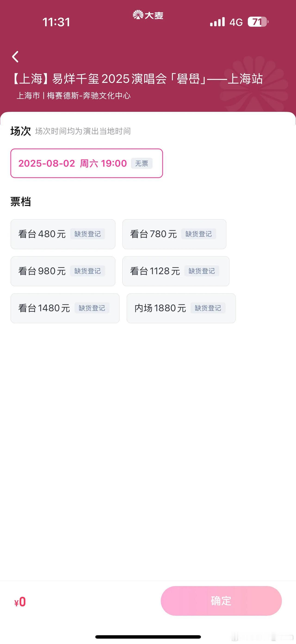Choose the 看台 980元 ticket option

tap(63, 271)
